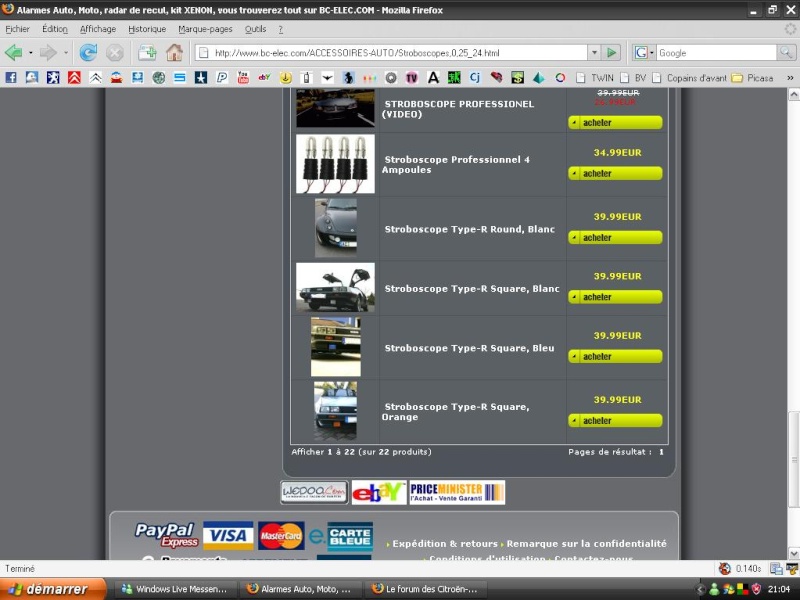Switch to Le forum des Citroën window
The height and width of the screenshot is (600, 800).
point(425,589)
